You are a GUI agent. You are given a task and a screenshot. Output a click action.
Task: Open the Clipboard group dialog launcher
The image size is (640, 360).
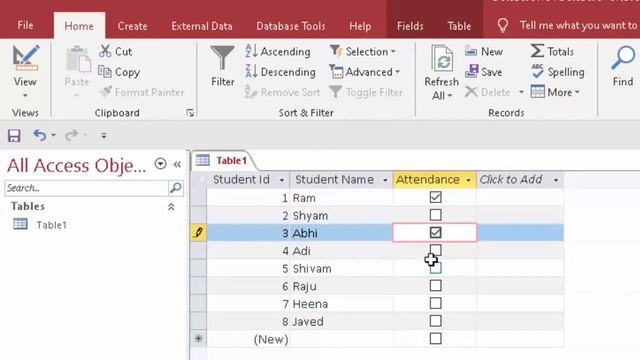point(190,113)
